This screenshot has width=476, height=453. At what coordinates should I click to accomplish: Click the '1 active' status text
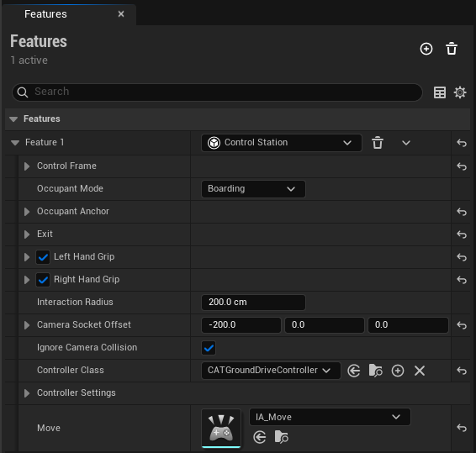point(29,60)
